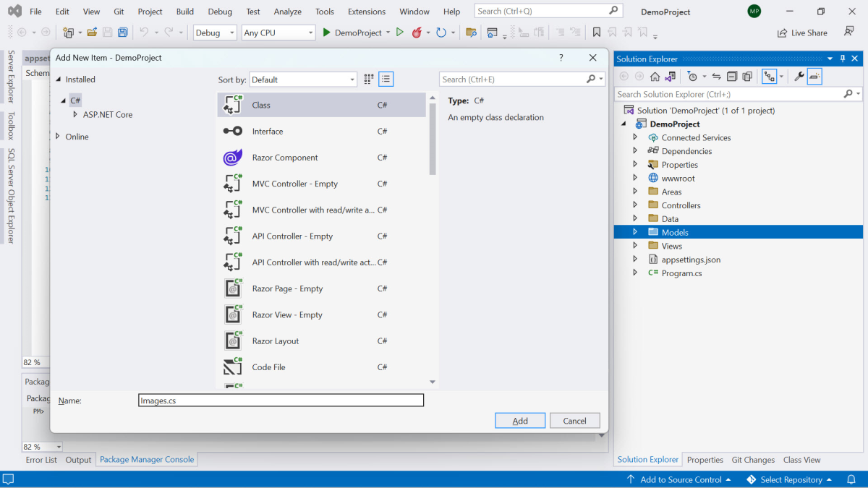Switch to the Error List tab
This screenshot has width=868, height=488.
[x=41, y=460]
